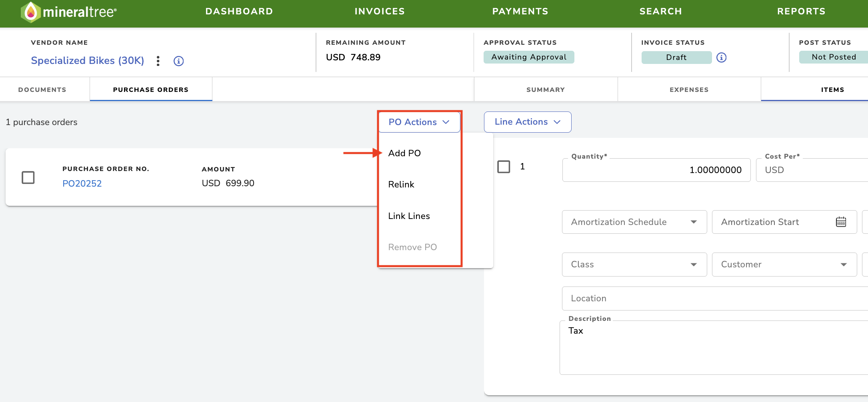Switch to Purchase Orders tab

pos(151,90)
